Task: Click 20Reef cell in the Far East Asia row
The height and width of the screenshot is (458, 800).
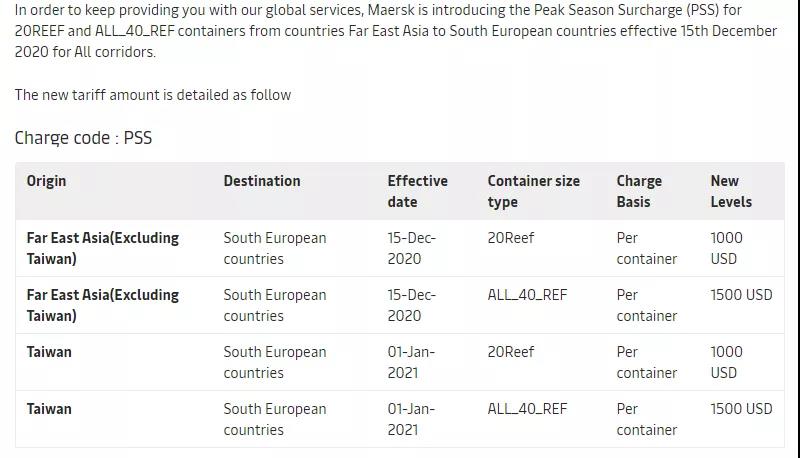Action: (x=511, y=238)
